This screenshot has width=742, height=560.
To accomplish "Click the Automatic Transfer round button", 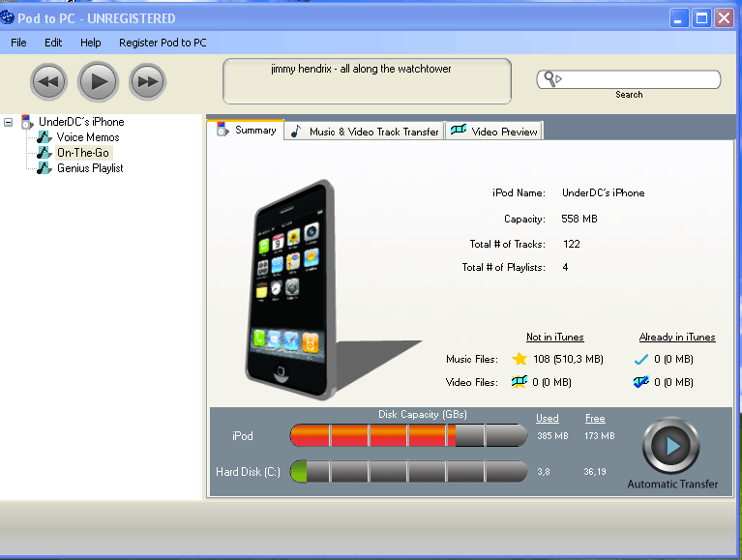I will click(671, 446).
